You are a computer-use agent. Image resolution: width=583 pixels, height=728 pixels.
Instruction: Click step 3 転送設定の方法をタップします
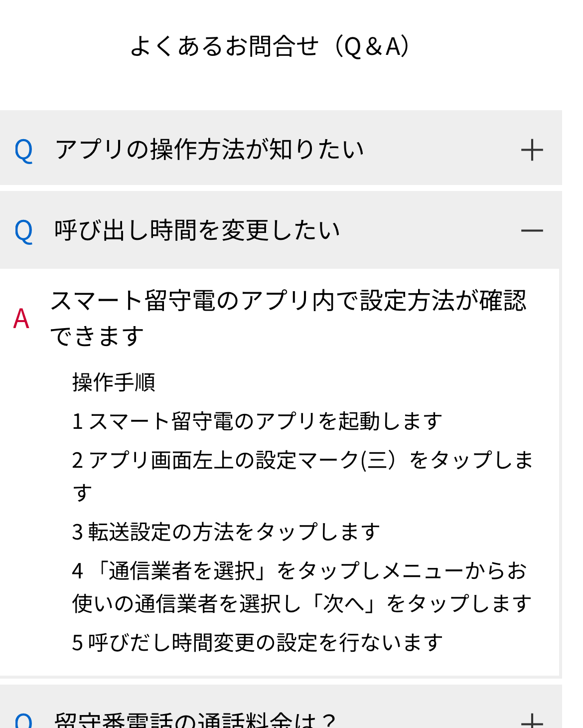[x=226, y=532]
